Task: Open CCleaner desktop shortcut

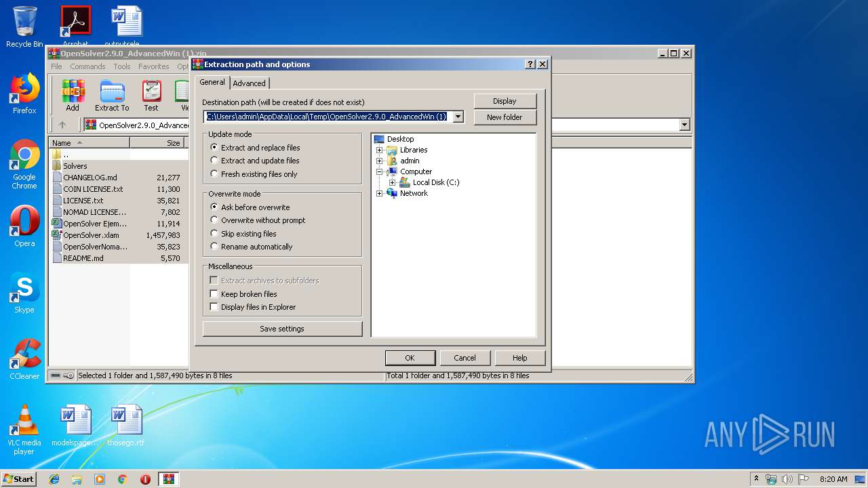Action: 24,359
